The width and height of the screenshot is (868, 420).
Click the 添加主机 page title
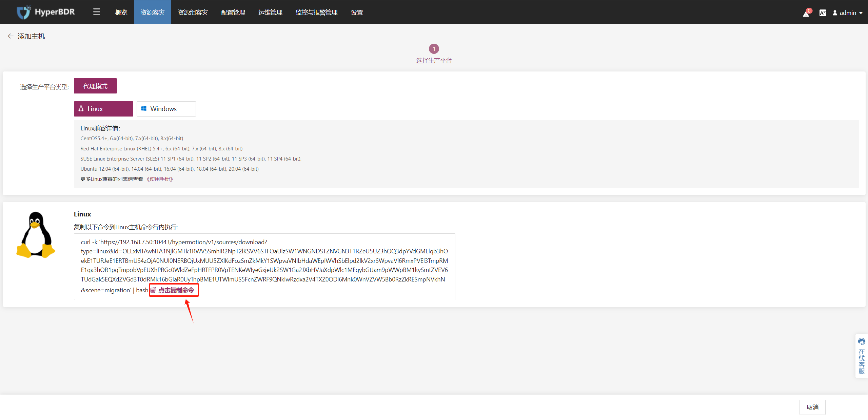coord(31,36)
